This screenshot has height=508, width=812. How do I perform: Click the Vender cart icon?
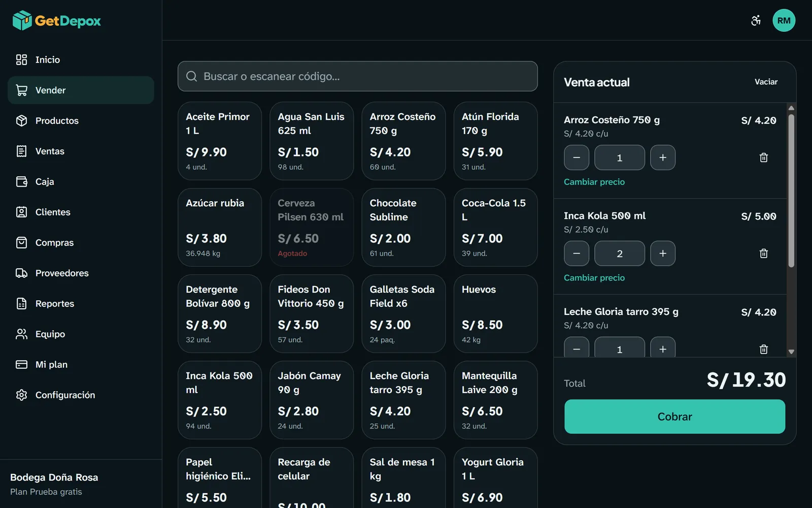click(21, 90)
